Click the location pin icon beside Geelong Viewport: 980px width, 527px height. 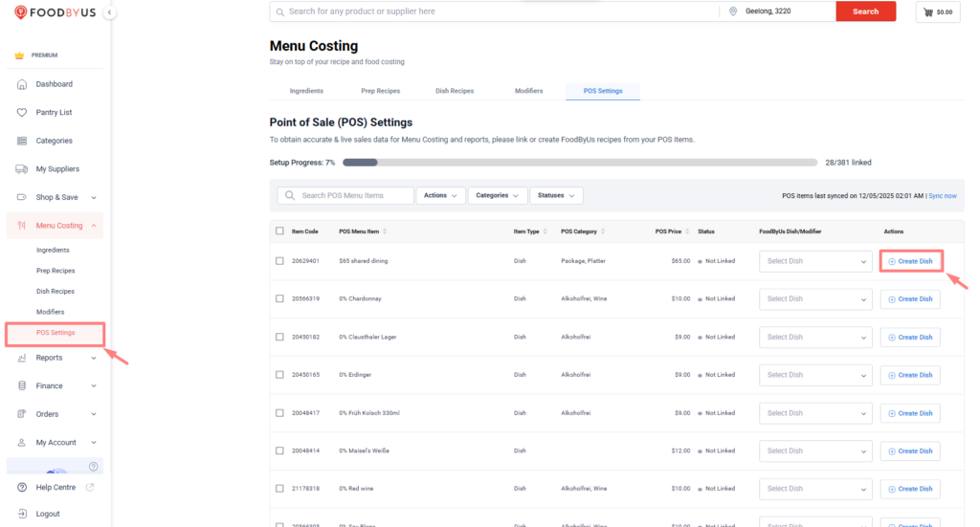(733, 11)
